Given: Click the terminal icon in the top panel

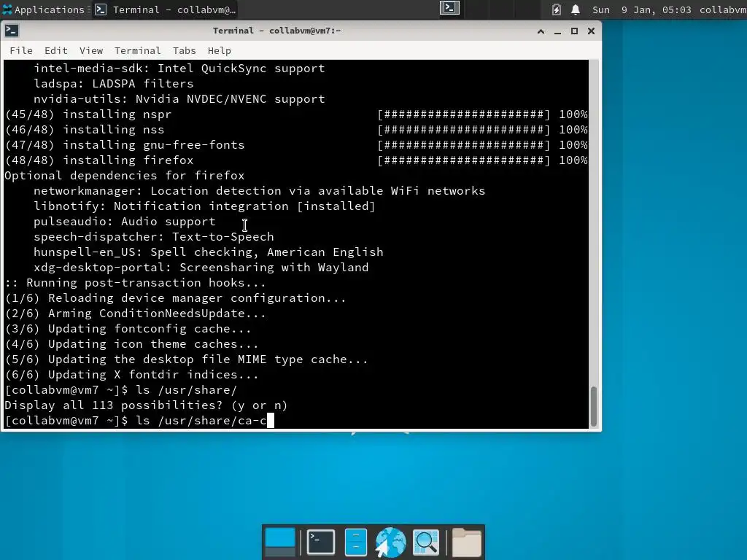Looking at the screenshot, I should pos(449,9).
